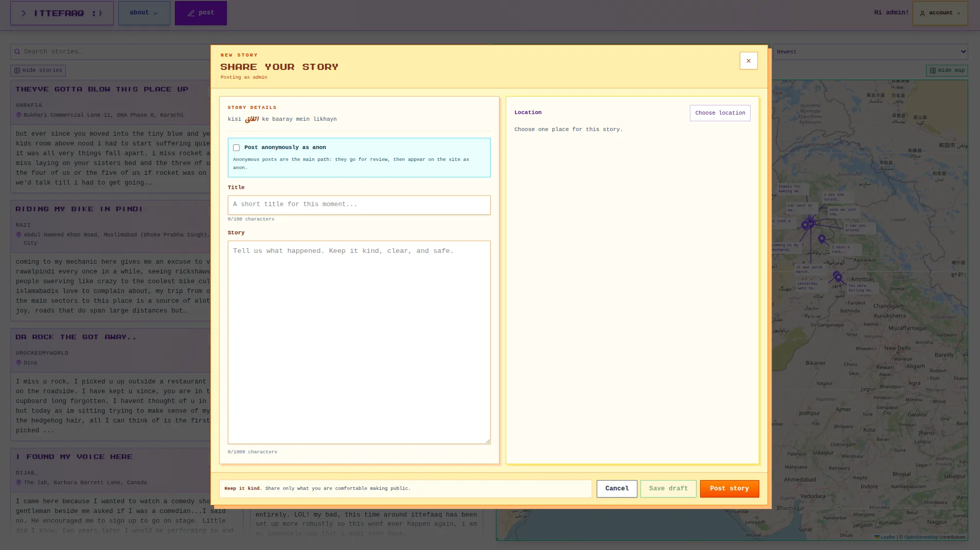Click the panel icon on Hide stories button
Viewport: 980px width, 550px height.
pyautogui.click(x=17, y=70)
